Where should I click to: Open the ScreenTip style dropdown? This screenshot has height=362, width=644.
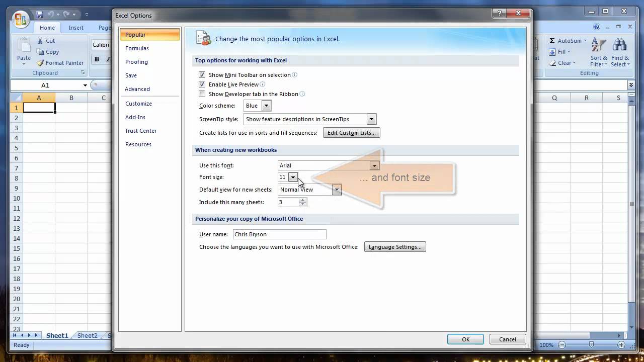[x=371, y=119]
